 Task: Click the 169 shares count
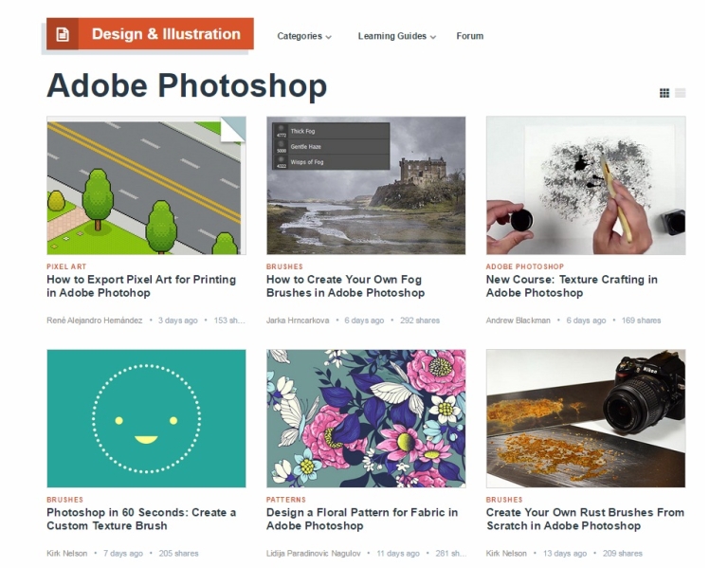[x=641, y=321]
